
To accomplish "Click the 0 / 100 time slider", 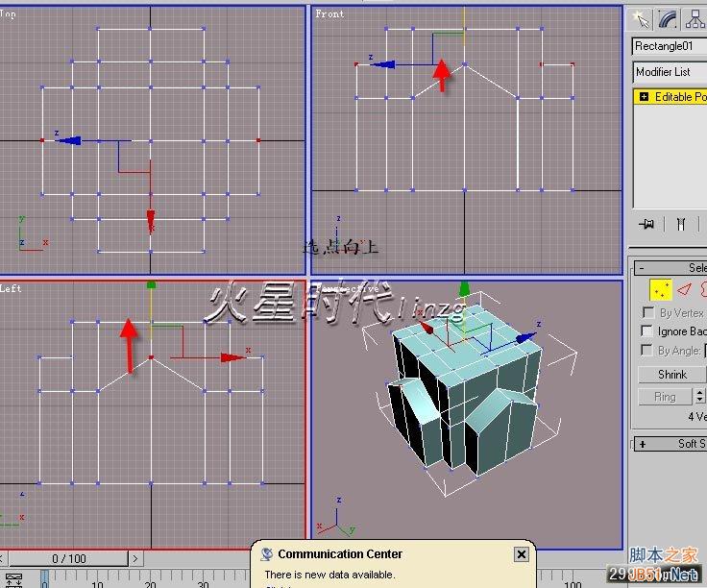I will 68,558.
